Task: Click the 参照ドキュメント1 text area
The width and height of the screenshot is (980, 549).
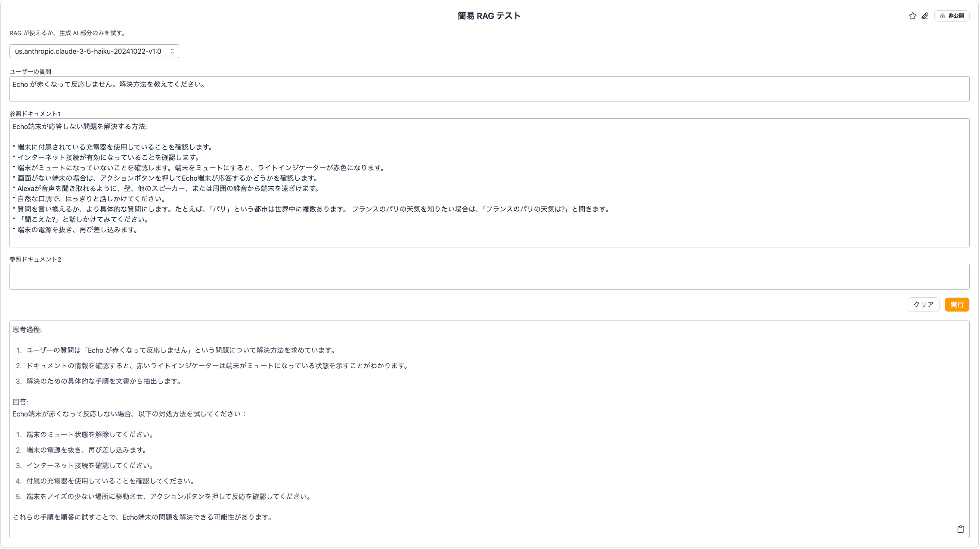Action: pyautogui.click(x=489, y=183)
